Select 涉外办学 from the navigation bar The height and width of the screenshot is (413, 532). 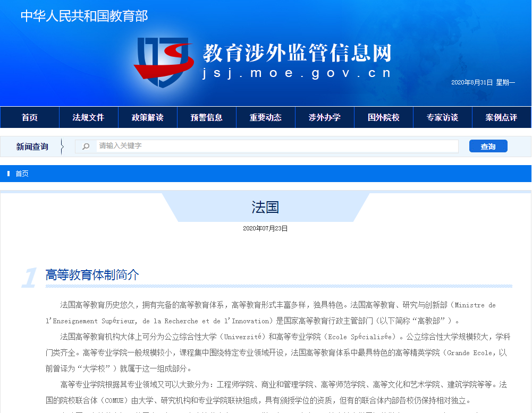coord(324,117)
